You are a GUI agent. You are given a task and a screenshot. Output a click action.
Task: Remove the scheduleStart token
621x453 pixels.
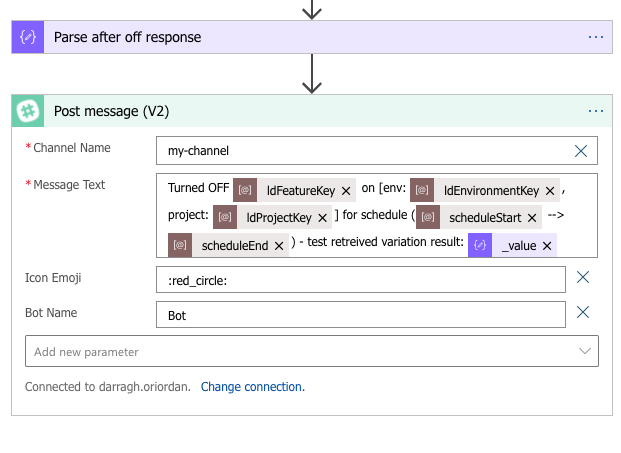532,218
